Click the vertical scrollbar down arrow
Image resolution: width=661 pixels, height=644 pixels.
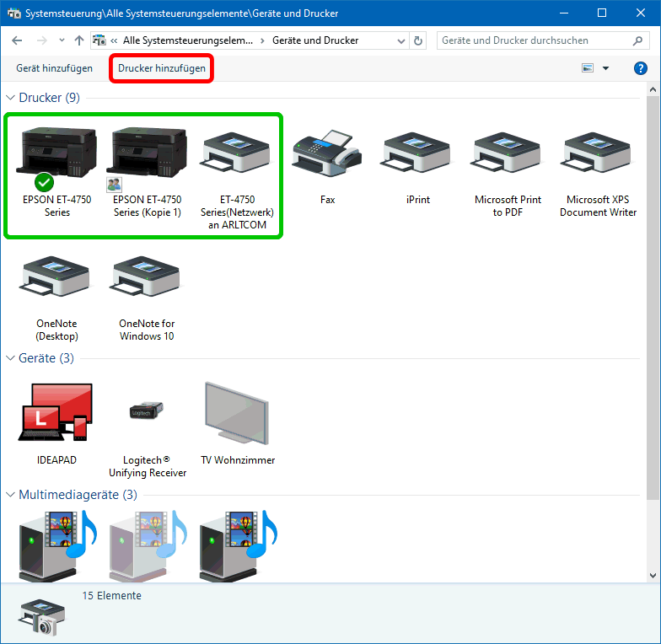pos(653,574)
